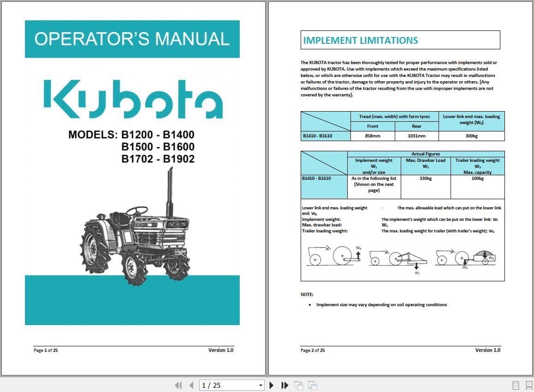Viewport: 534px width, 392px height.
Task: Click the 'Rear' tread column header
Action: pos(416,126)
